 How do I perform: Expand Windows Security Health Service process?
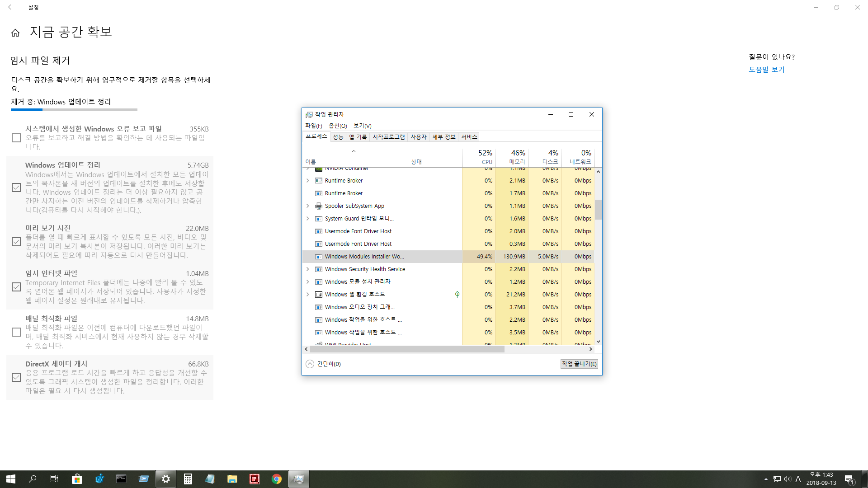(308, 269)
